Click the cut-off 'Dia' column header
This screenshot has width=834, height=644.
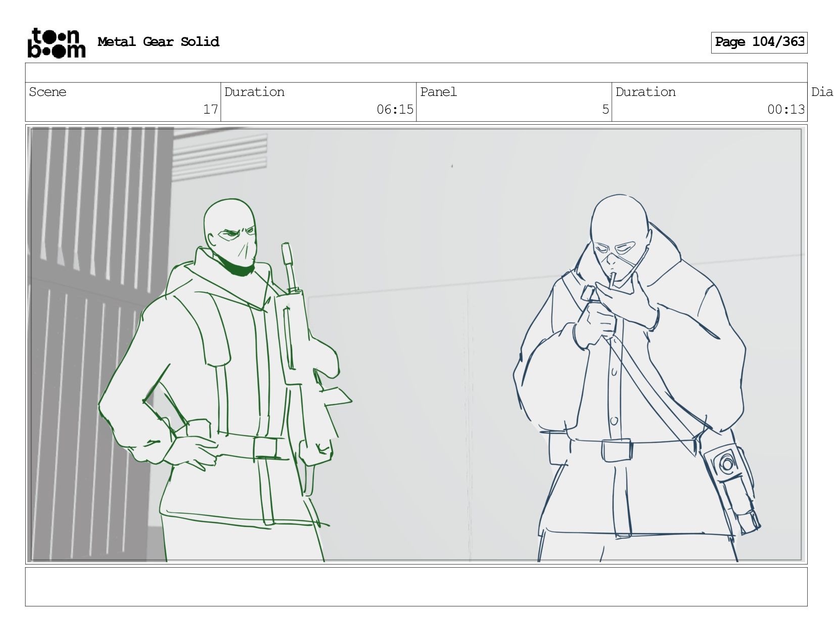(822, 92)
